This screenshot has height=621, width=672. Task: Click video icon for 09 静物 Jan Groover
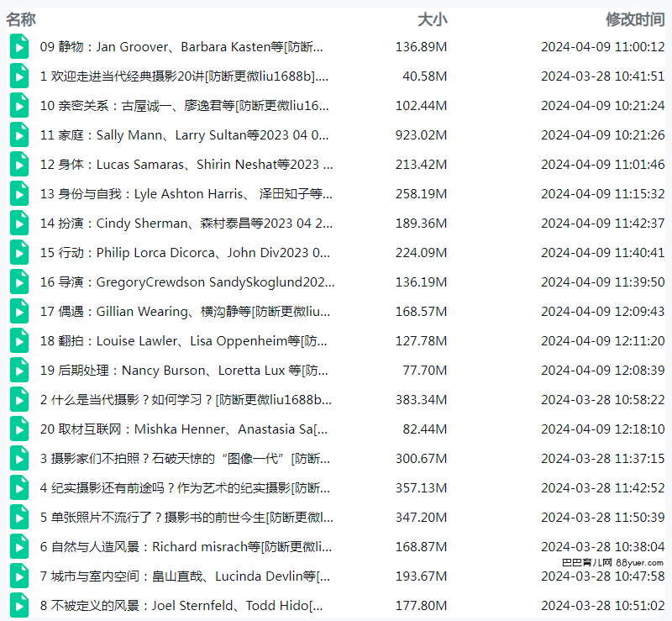pyautogui.click(x=19, y=47)
